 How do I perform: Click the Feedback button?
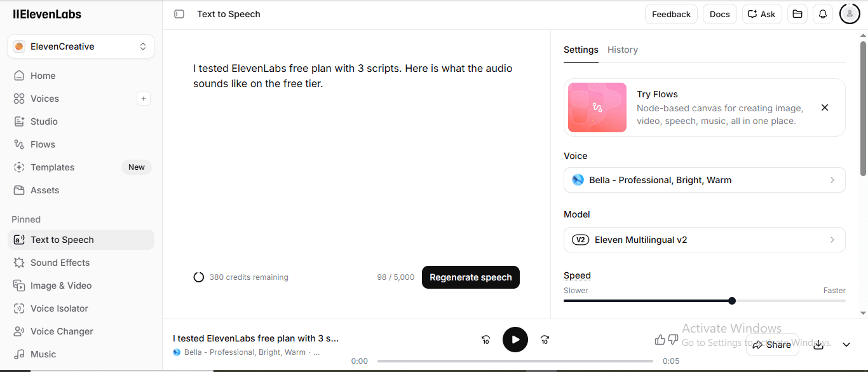[x=671, y=14]
